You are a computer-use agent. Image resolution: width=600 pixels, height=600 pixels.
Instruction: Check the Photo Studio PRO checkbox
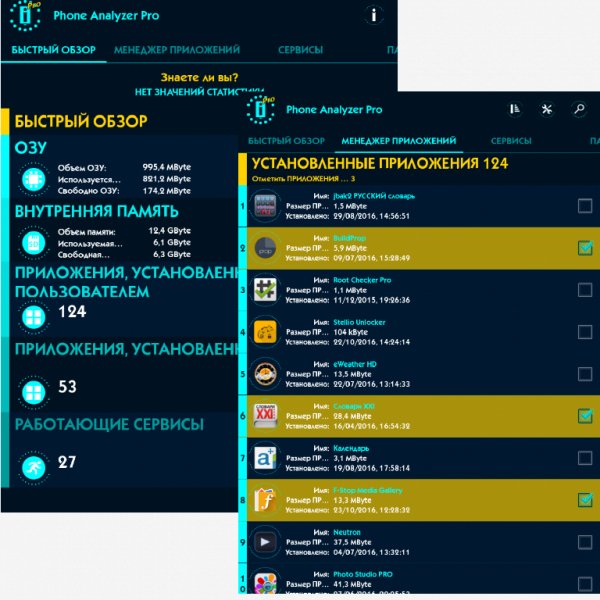tap(585, 584)
